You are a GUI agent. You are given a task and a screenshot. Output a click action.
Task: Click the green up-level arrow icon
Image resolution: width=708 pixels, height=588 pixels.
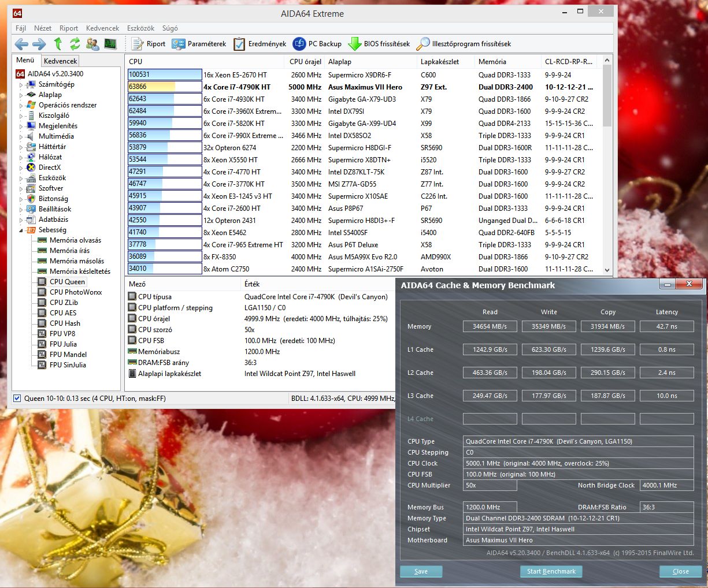click(x=58, y=44)
